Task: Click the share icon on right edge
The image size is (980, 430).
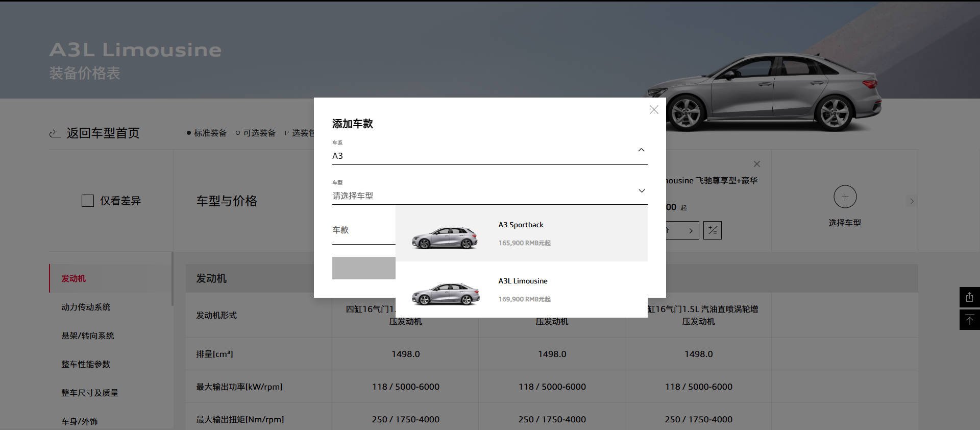Action: (x=969, y=297)
